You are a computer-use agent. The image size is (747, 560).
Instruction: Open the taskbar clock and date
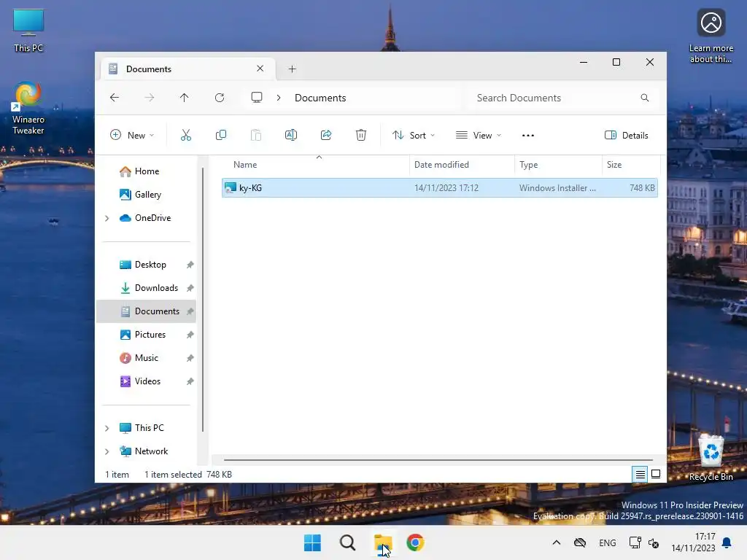[694, 542]
